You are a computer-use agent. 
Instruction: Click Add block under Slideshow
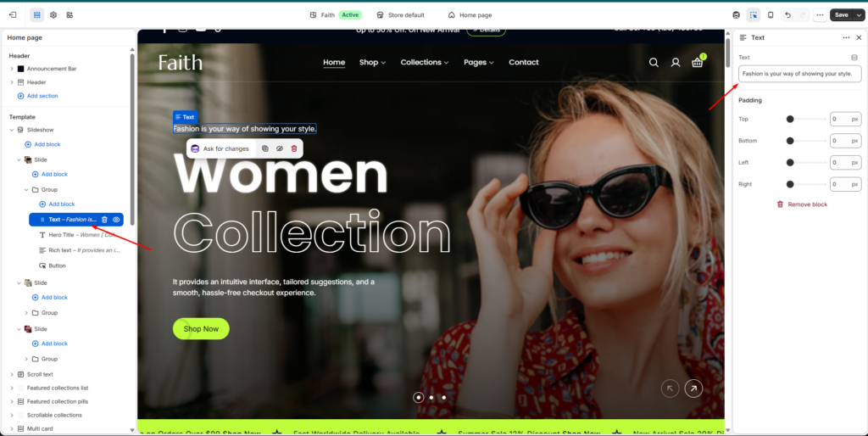42,144
